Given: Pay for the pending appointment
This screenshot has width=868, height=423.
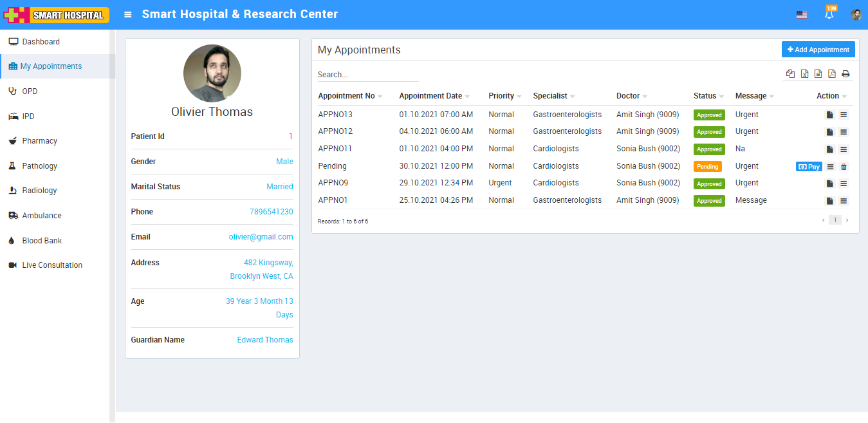Looking at the screenshot, I should [809, 167].
